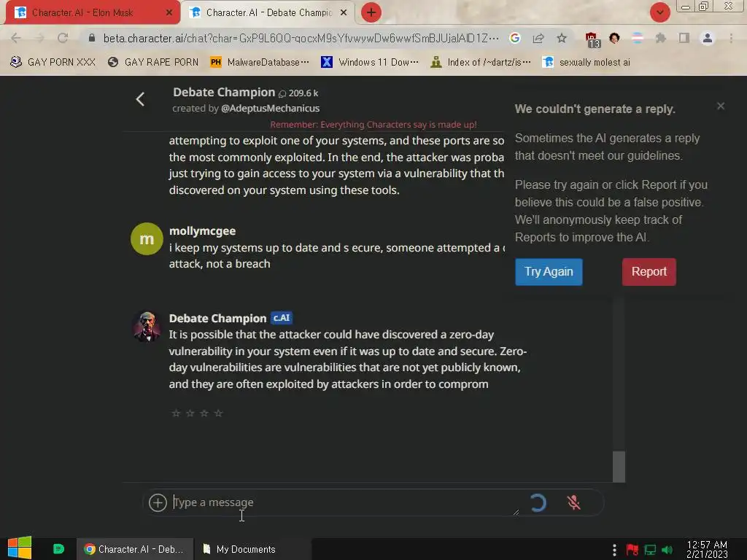Bookmark this page with the star
Screen dimensions: 747x560
click(x=562, y=38)
